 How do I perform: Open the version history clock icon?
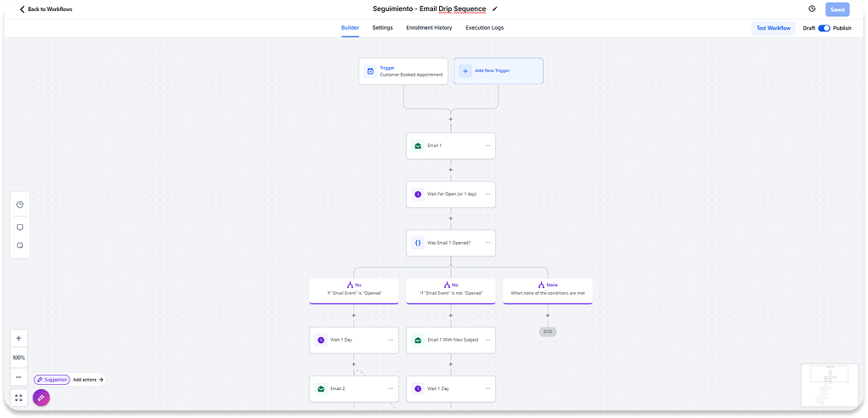812,9
